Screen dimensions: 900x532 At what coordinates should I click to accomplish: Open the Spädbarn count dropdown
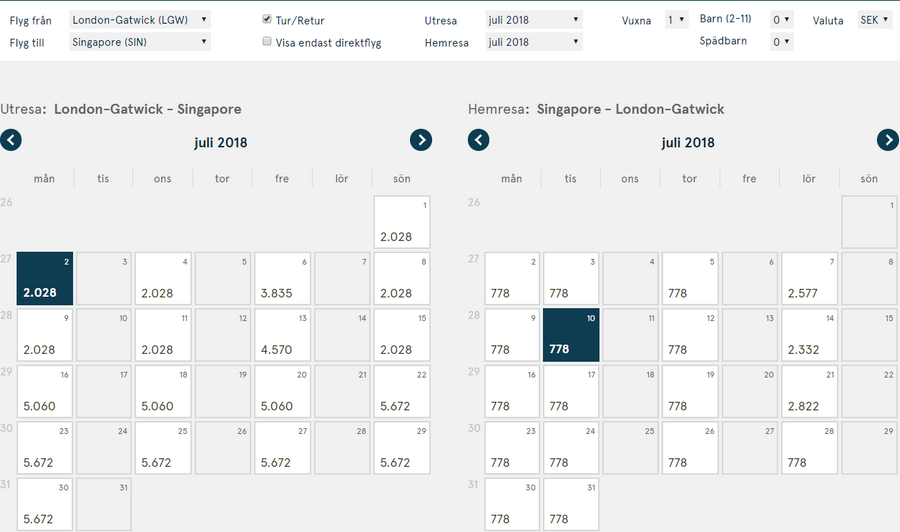pyautogui.click(x=782, y=42)
